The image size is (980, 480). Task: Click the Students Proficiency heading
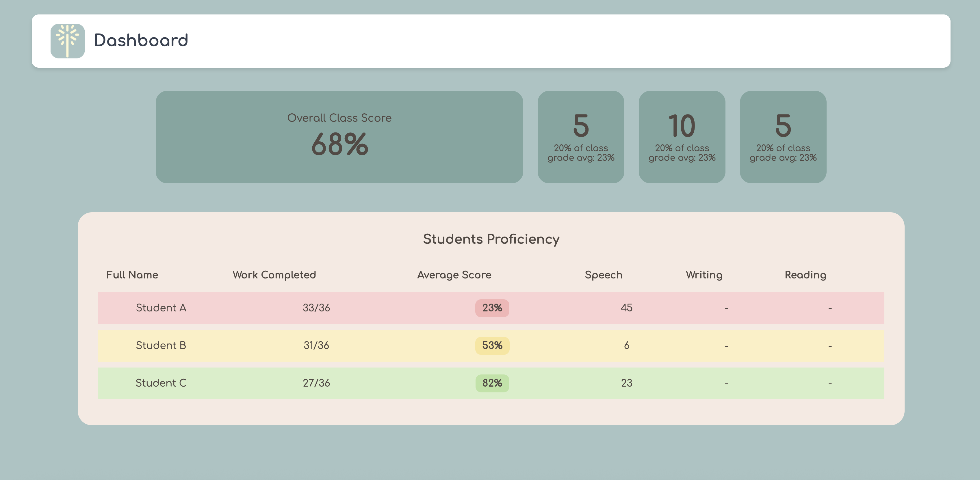(x=491, y=239)
